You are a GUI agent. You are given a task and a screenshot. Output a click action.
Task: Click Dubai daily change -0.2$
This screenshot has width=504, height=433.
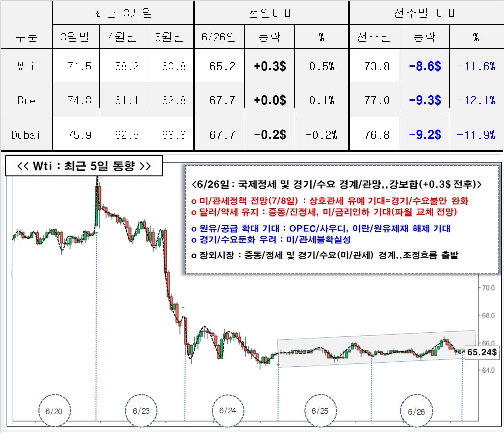pyautogui.click(x=270, y=134)
